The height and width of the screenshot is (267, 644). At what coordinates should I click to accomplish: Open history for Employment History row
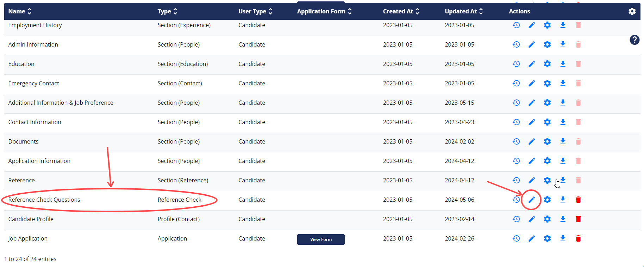point(516,25)
